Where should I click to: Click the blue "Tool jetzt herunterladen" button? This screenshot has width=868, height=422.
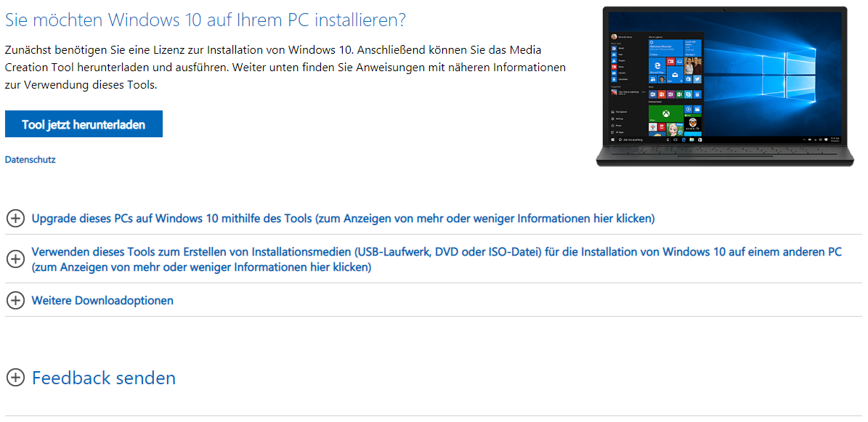pyautogui.click(x=84, y=123)
